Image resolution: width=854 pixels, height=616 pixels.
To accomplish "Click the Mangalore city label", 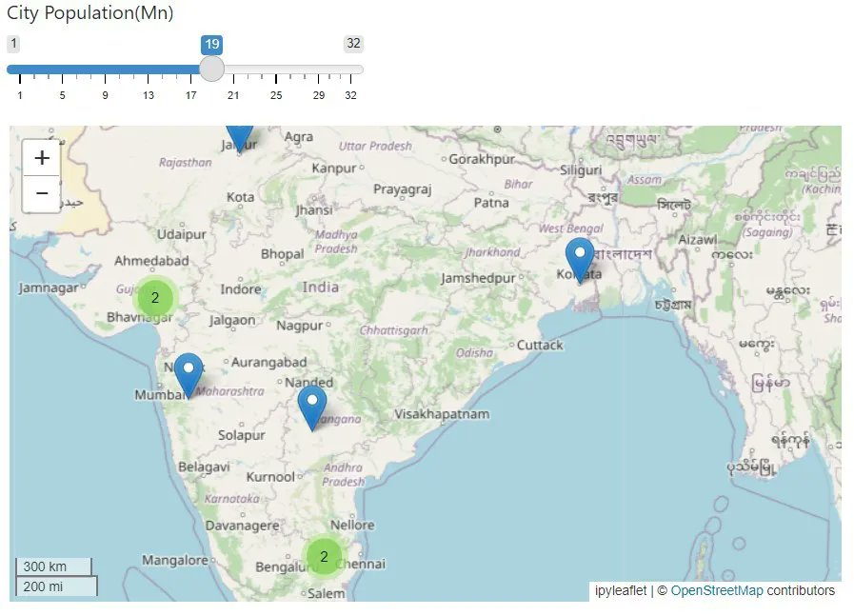I will pyautogui.click(x=175, y=560).
